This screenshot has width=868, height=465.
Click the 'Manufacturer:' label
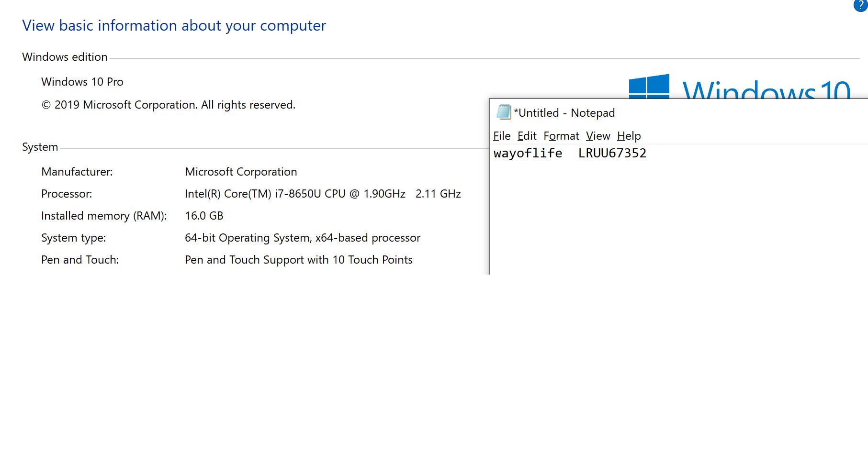tap(77, 172)
